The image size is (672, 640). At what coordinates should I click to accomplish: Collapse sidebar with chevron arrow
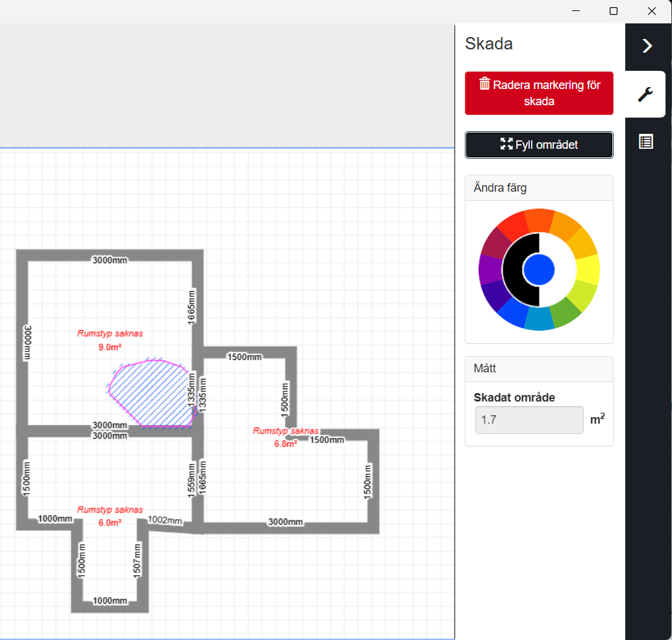647,45
